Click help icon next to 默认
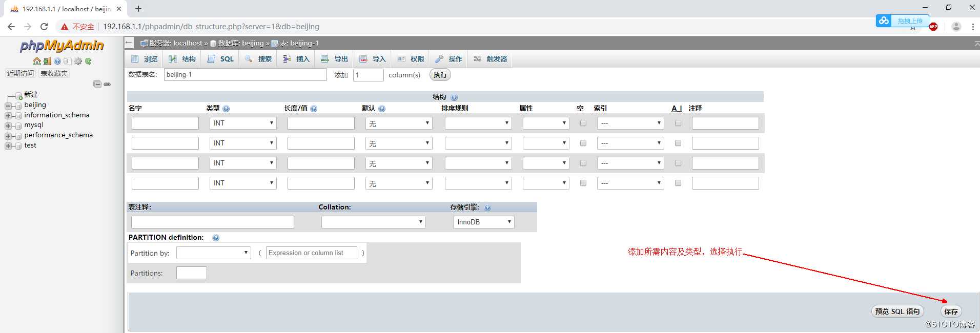Screen dimensions: 980x333 (x=382, y=109)
